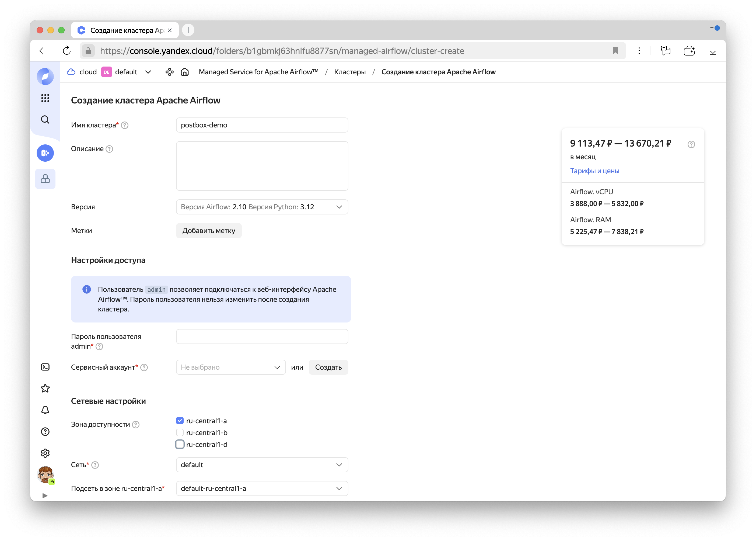756x541 pixels.
Task: Click the services cluster icon in breadcrumbs
Action: click(169, 72)
